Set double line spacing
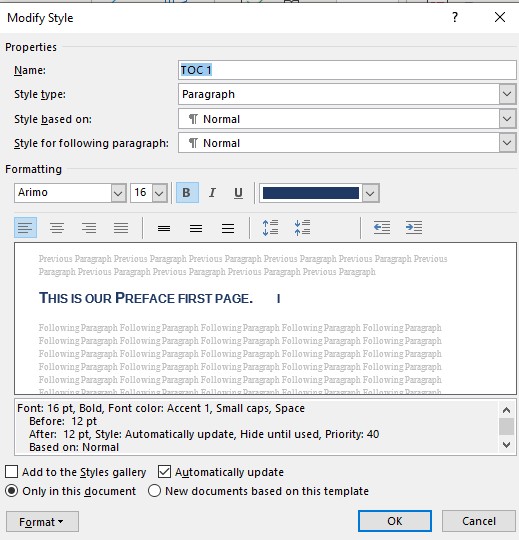The width and height of the screenshot is (519, 540). click(x=228, y=228)
